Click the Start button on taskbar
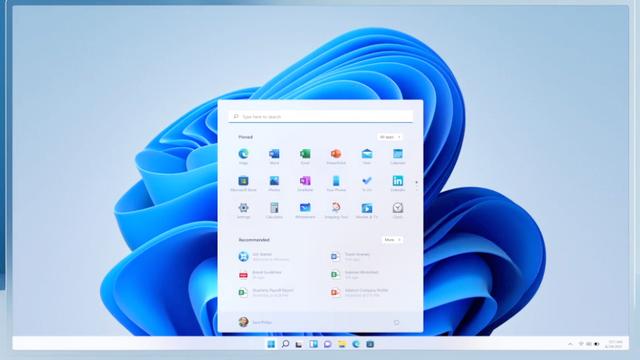The width and height of the screenshot is (640, 360). tap(271, 344)
